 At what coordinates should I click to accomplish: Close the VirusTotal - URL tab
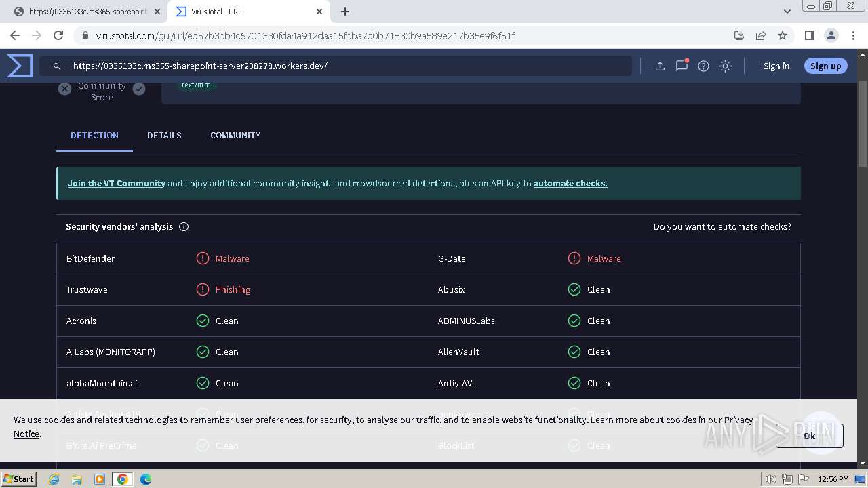[x=320, y=12]
